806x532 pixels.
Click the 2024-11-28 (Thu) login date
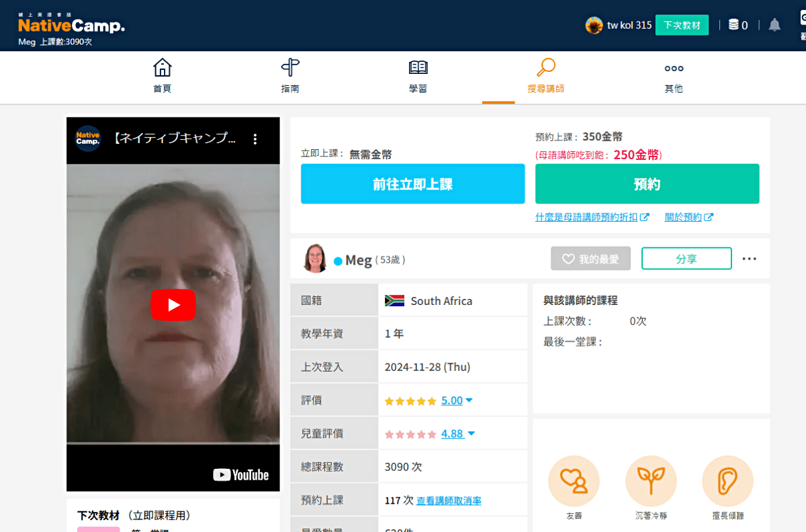tap(427, 367)
